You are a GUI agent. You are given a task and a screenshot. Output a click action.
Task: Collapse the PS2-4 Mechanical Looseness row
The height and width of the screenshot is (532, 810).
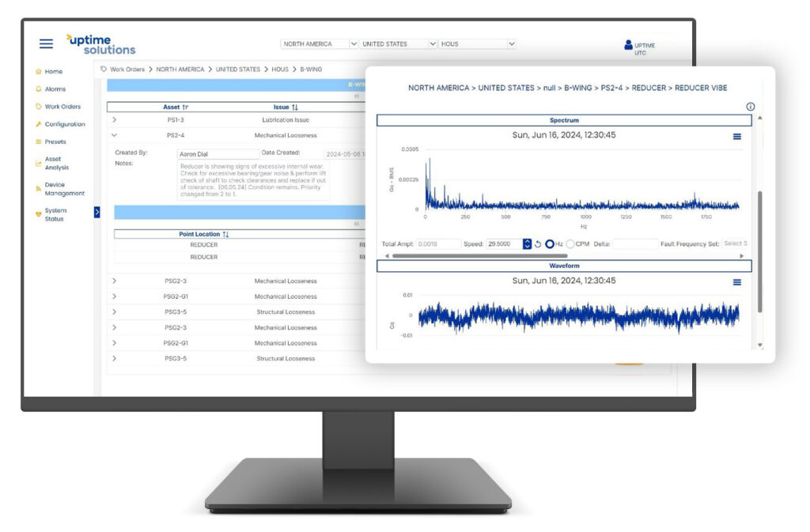tap(115, 134)
